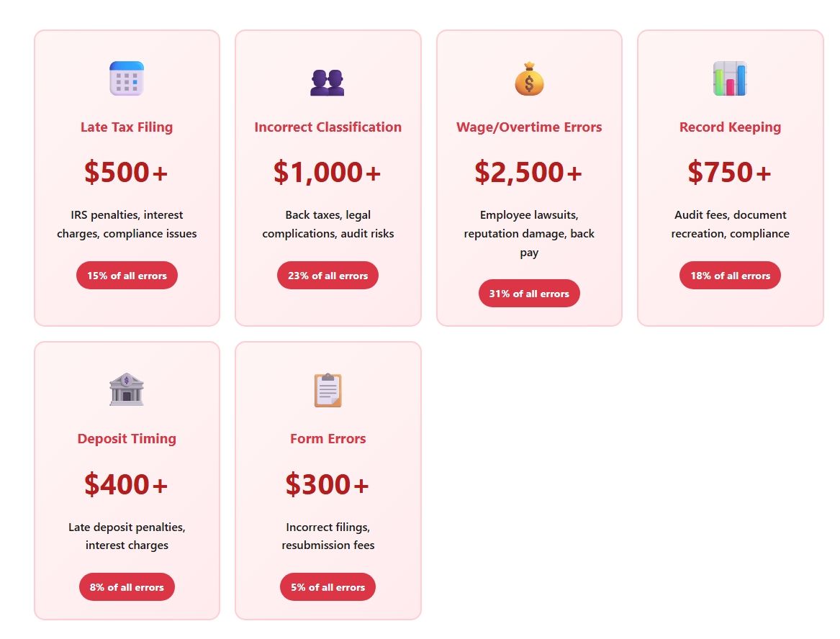840x639 pixels.
Task: Select the 8% of all errors badge
Action: pos(127,587)
